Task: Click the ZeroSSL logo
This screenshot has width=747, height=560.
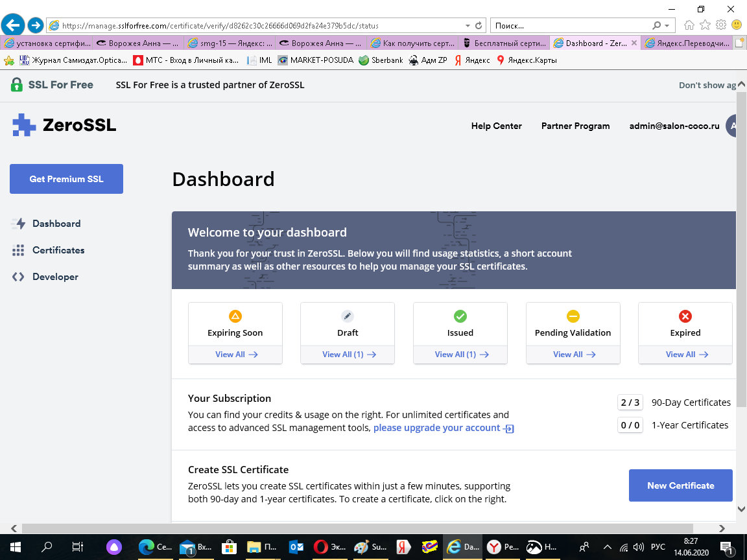Action: 64,125
